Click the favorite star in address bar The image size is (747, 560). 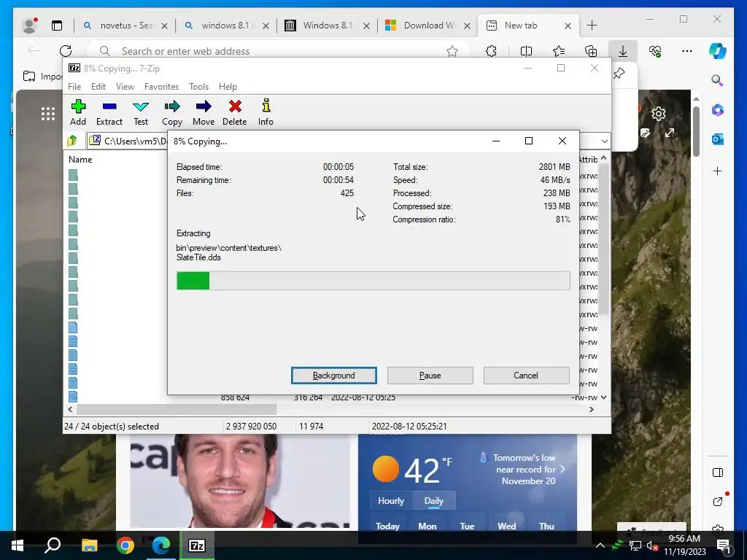[x=452, y=51]
